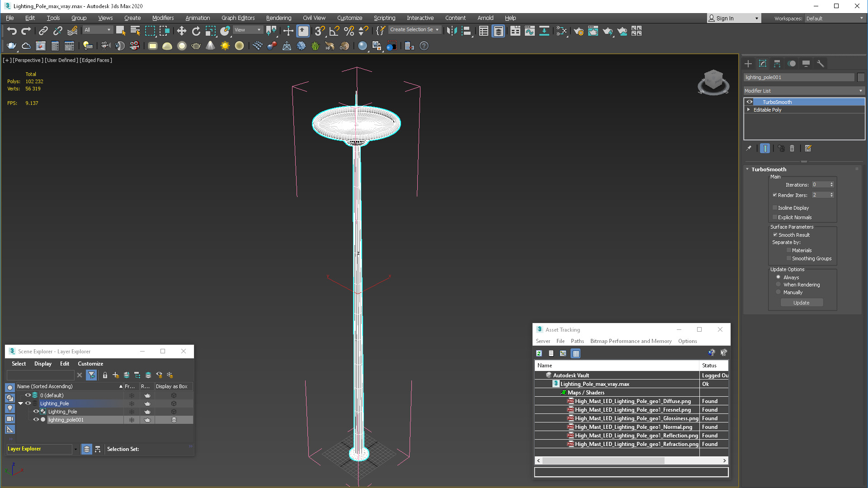This screenshot has height=488, width=868.
Task: Click Asset Tracking table view icon
Action: coord(576,353)
